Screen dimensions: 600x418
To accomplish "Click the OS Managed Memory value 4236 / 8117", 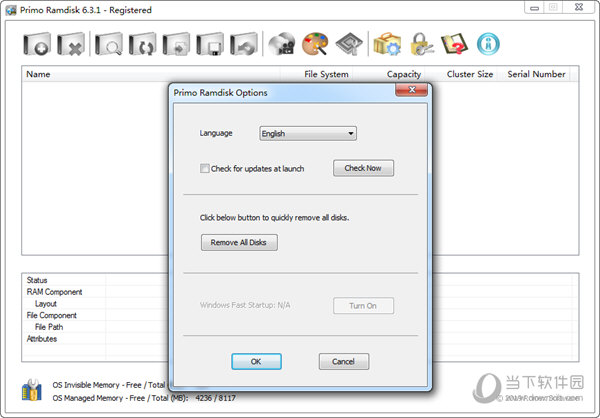I will coord(215,398).
